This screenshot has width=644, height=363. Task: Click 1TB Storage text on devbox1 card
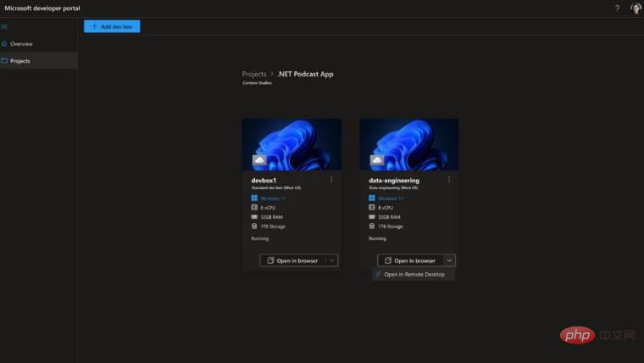pyautogui.click(x=273, y=226)
